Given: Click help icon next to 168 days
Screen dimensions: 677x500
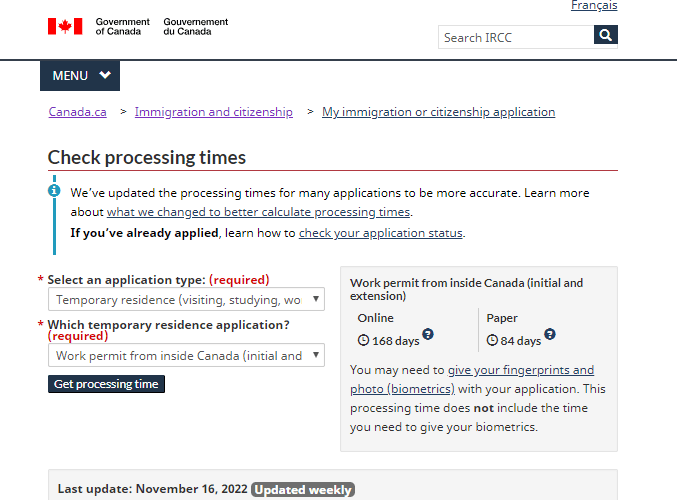Looking at the screenshot, I should click(x=428, y=335).
